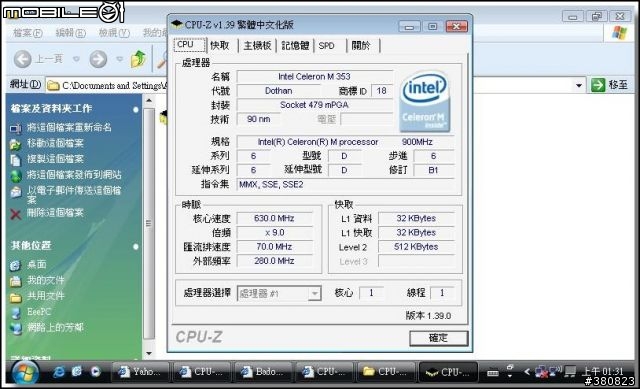Click the CPU-Z title bar icon
This screenshot has height=389, width=640.
tap(177, 24)
